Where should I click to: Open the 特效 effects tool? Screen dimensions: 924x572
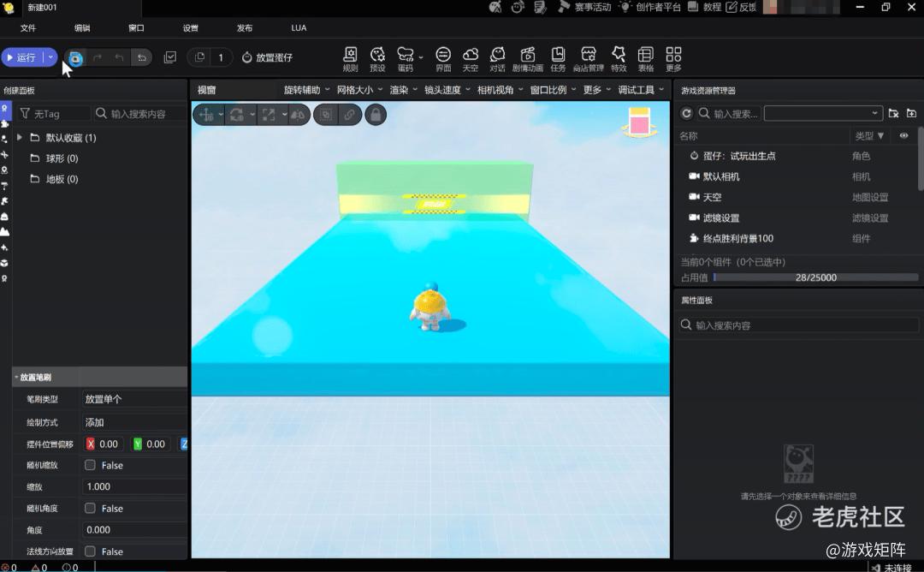pos(619,60)
